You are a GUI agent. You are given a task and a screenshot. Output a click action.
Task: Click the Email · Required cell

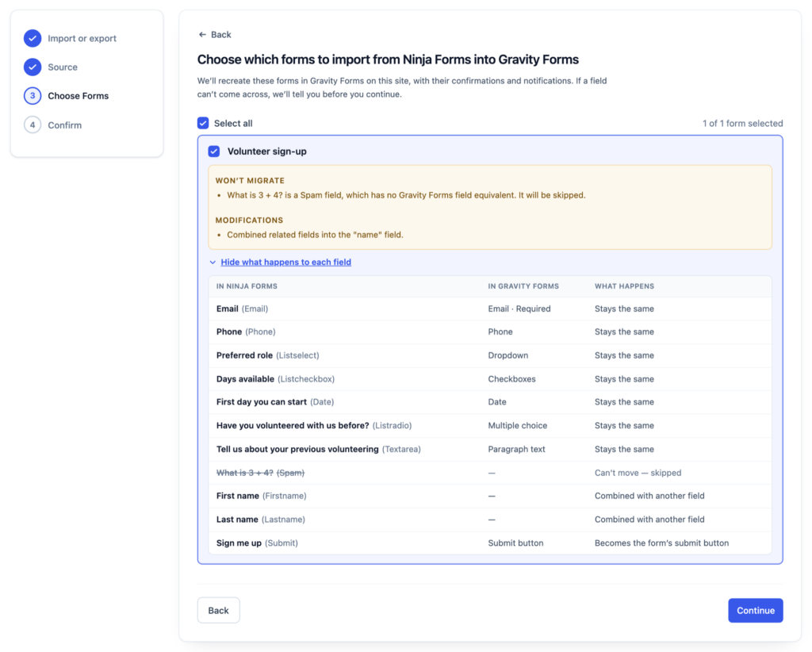[x=519, y=309]
